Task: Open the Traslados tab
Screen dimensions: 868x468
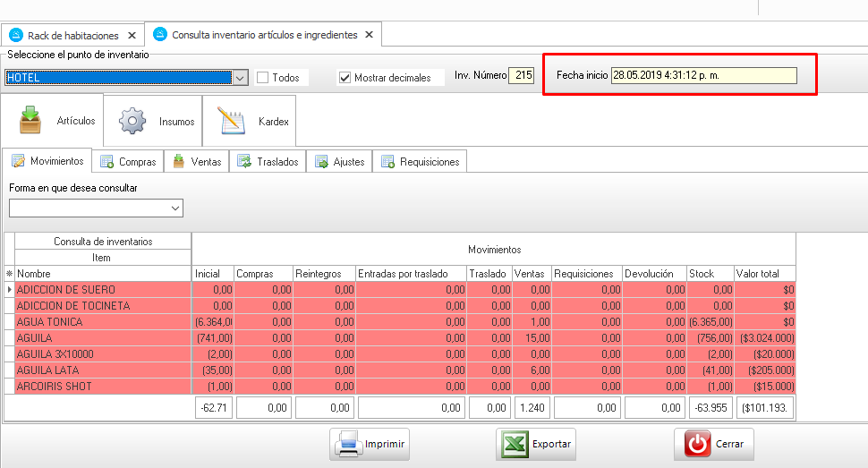Action: coord(268,162)
